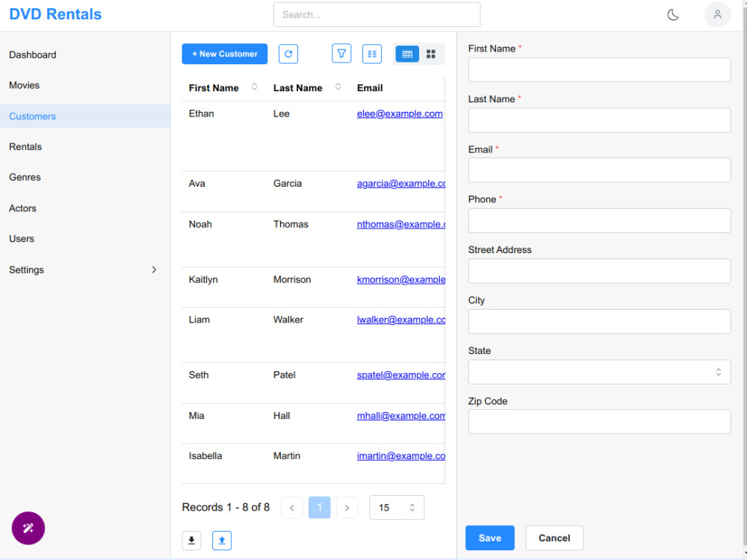
Task: Open Ava Garcia's email link
Action: coord(401,184)
